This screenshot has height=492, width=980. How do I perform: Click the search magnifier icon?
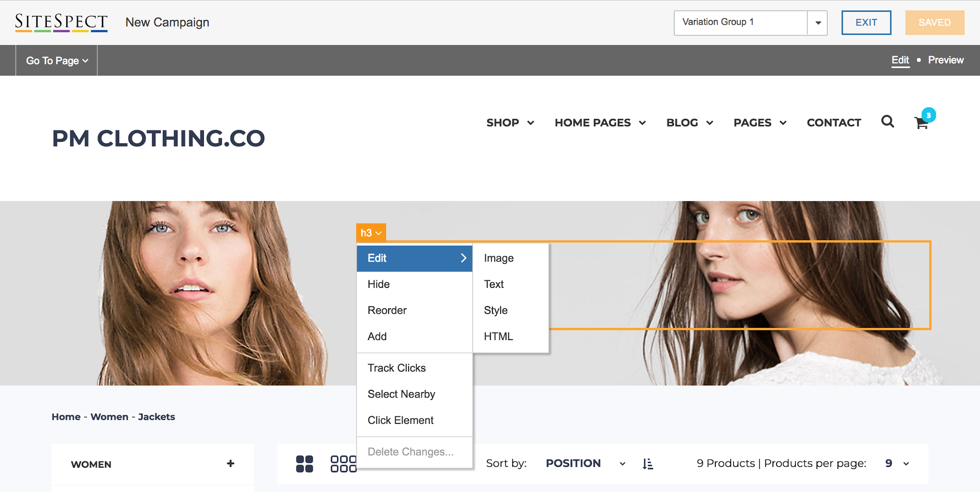coord(887,122)
